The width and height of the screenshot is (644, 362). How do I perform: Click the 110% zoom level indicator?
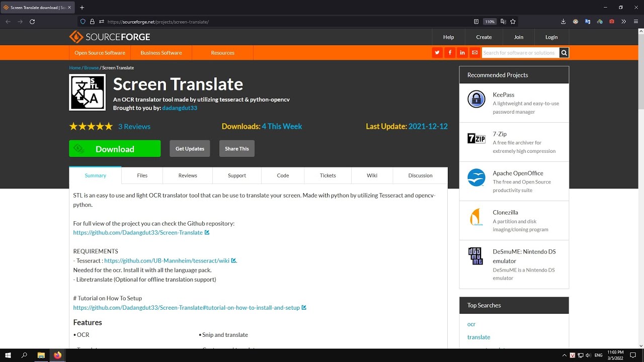coord(490,22)
